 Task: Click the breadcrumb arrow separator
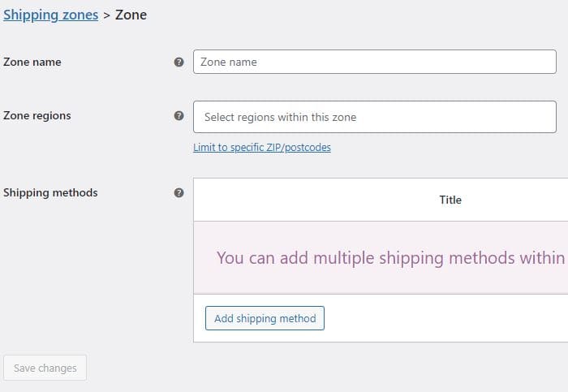point(106,15)
